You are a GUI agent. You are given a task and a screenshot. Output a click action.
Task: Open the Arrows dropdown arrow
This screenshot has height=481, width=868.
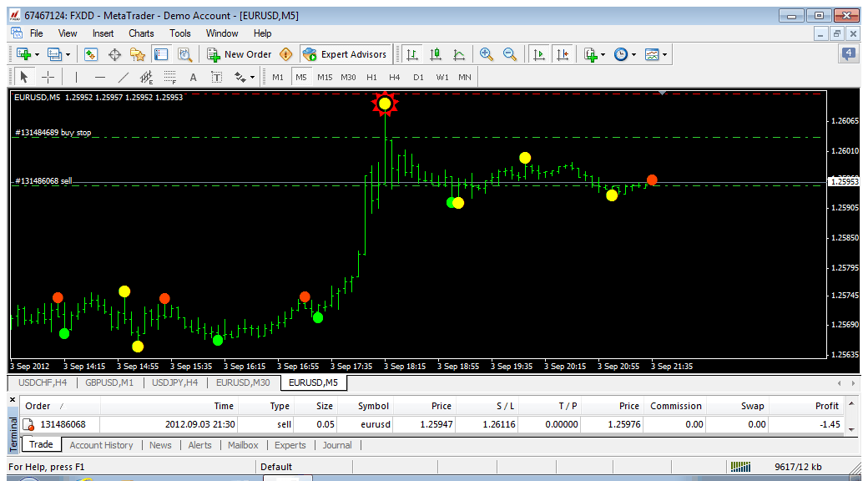point(253,78)
